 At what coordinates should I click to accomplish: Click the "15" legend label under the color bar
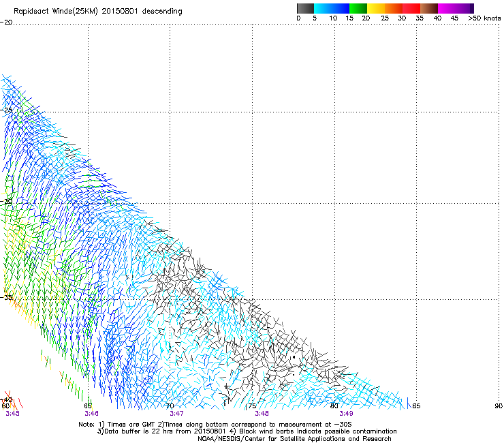click(x=349, y=18)
